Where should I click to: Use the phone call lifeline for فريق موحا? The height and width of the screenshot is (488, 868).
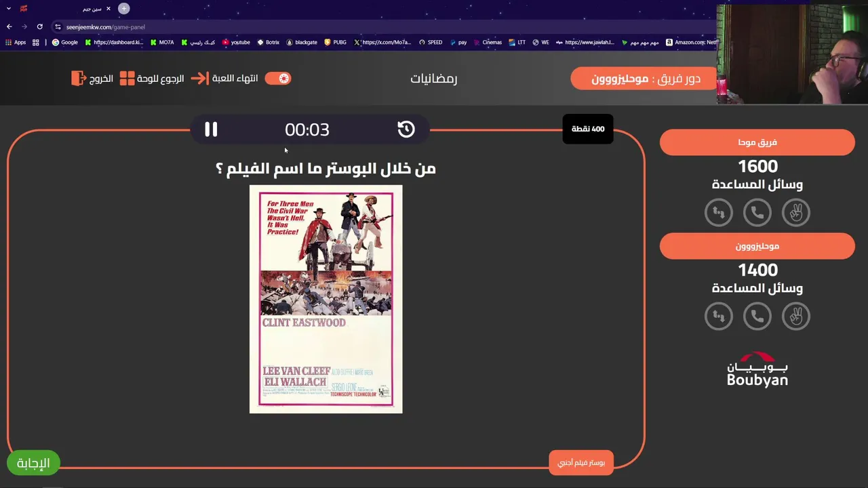(757, 213)
